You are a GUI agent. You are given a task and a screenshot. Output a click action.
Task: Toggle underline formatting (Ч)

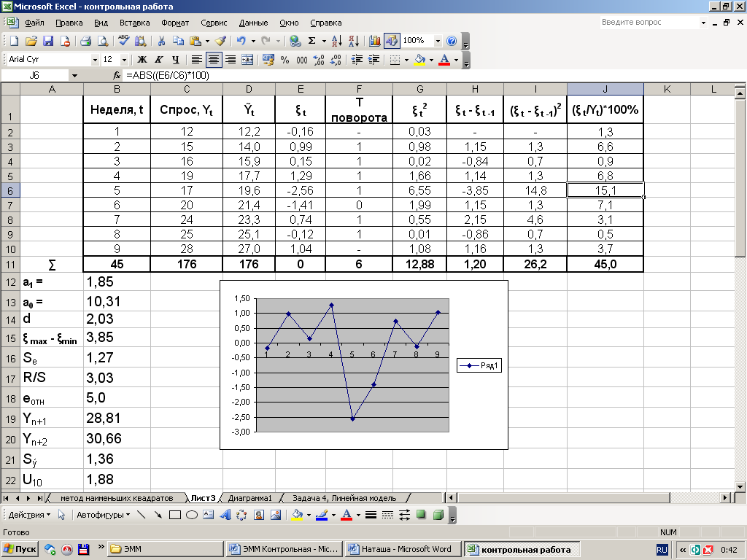click(x=176, y=60)
